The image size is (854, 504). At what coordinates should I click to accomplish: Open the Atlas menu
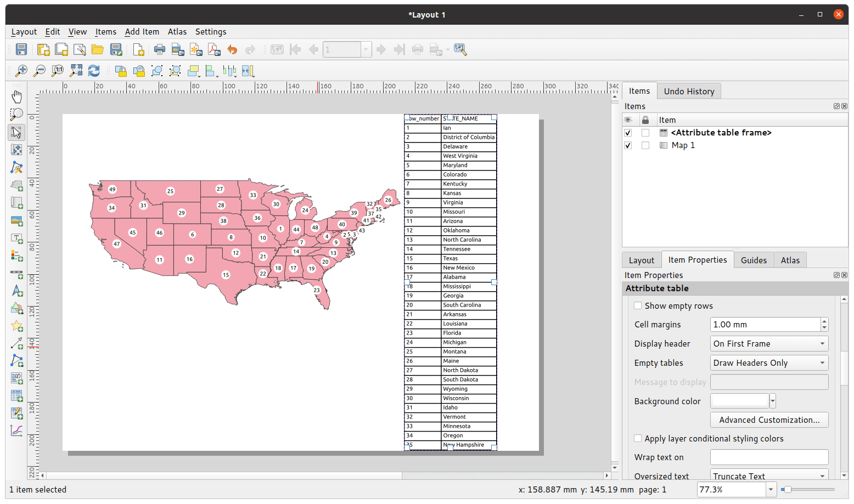[177, 32]
